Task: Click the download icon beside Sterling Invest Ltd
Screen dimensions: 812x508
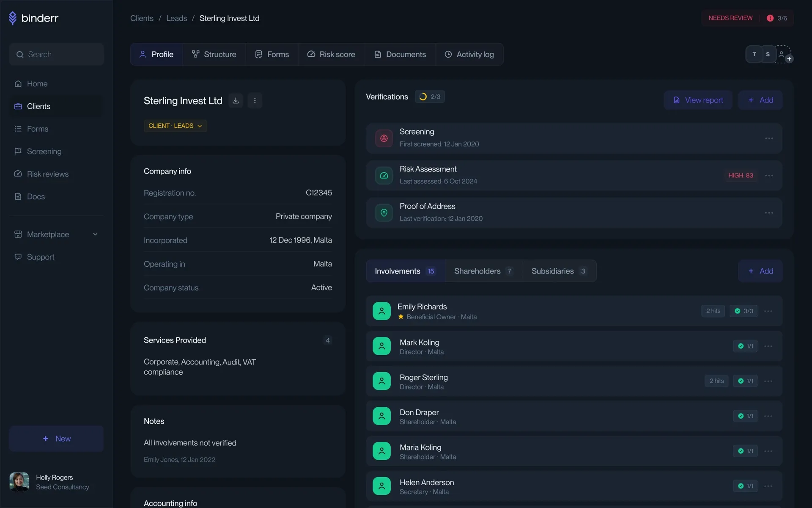Action: (x=236, y=101)
